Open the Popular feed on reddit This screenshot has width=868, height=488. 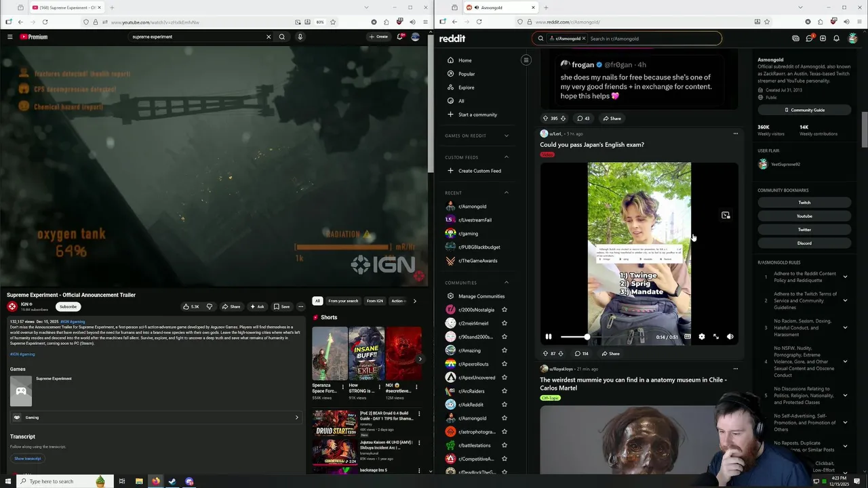pos(467,74)
